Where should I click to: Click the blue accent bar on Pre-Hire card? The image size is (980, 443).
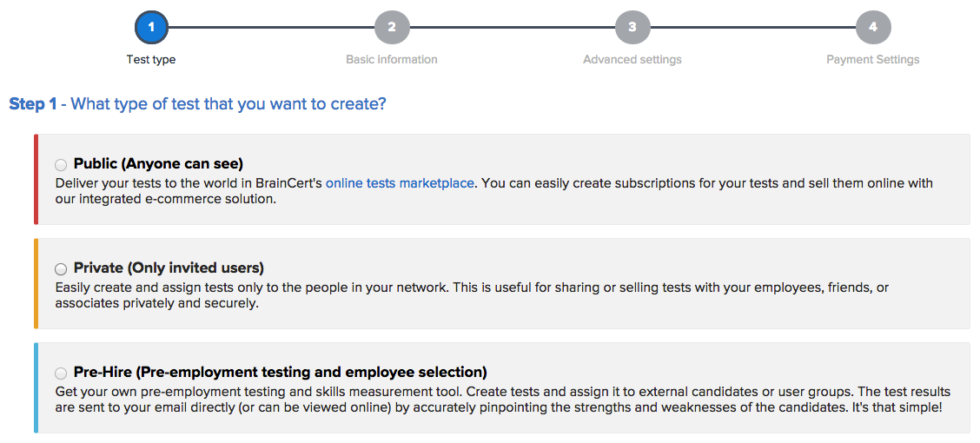tap(36, 387)
